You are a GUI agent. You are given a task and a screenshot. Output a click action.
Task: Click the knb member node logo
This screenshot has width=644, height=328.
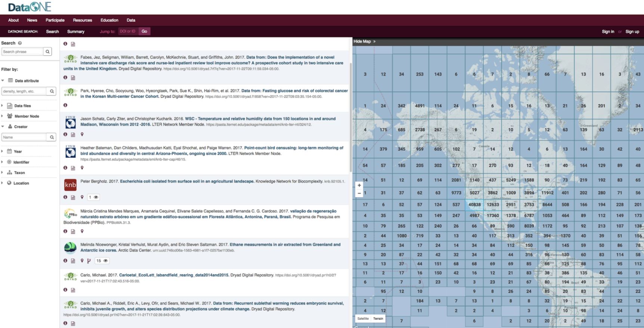pos(70,185)
